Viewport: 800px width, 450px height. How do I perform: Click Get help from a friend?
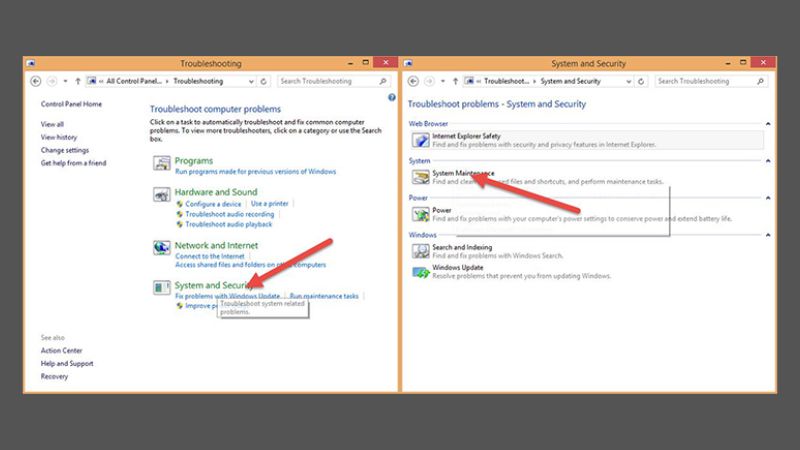(73, 163)
